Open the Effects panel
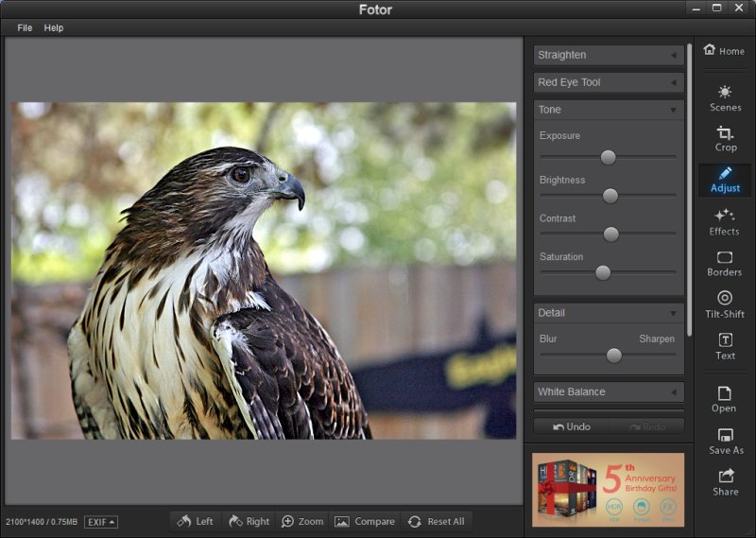Image resolution: width=756 pixels, height=538 pixels. (x=725, y=221)
